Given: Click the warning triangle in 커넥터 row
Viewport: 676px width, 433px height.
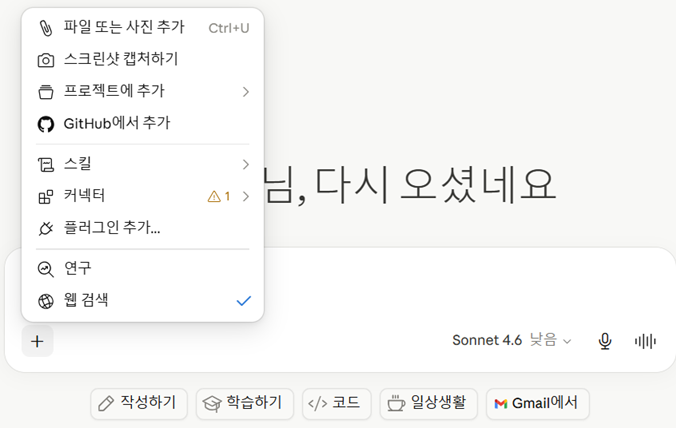Looking at the screenshot, I should (214, 197).
